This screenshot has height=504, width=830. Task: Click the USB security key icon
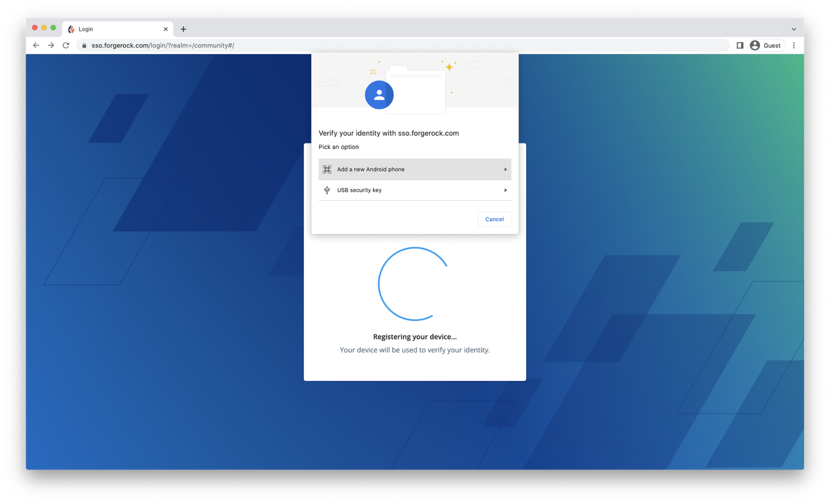[327, 190]
